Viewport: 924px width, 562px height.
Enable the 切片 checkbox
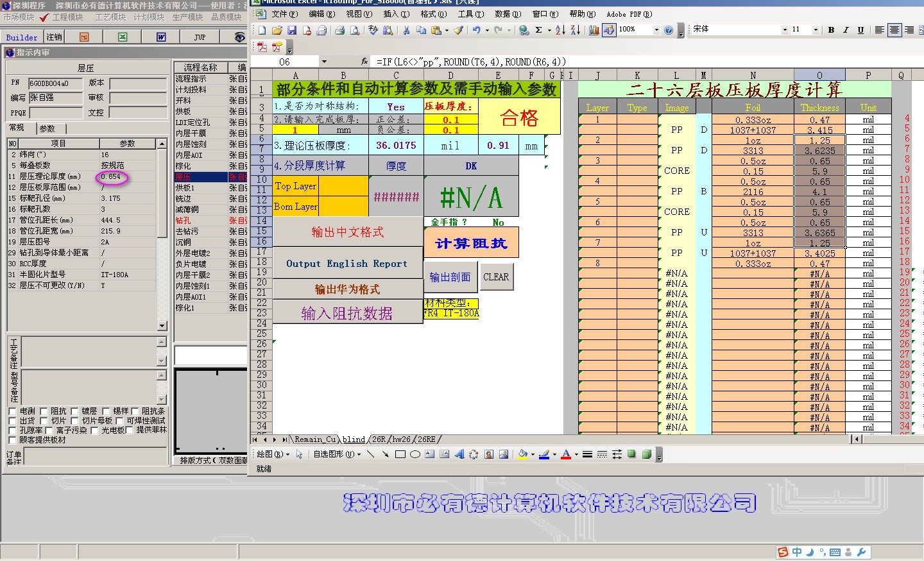click(44, 421)
